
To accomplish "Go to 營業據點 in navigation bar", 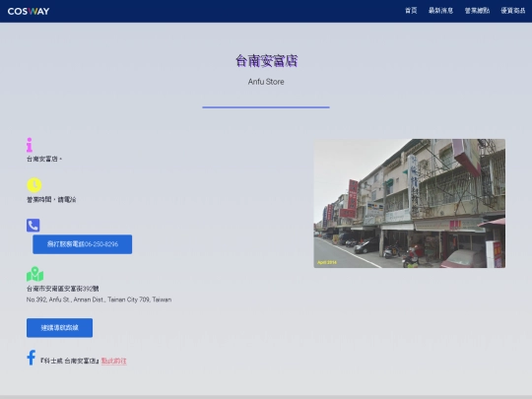I will pos(477,11).
